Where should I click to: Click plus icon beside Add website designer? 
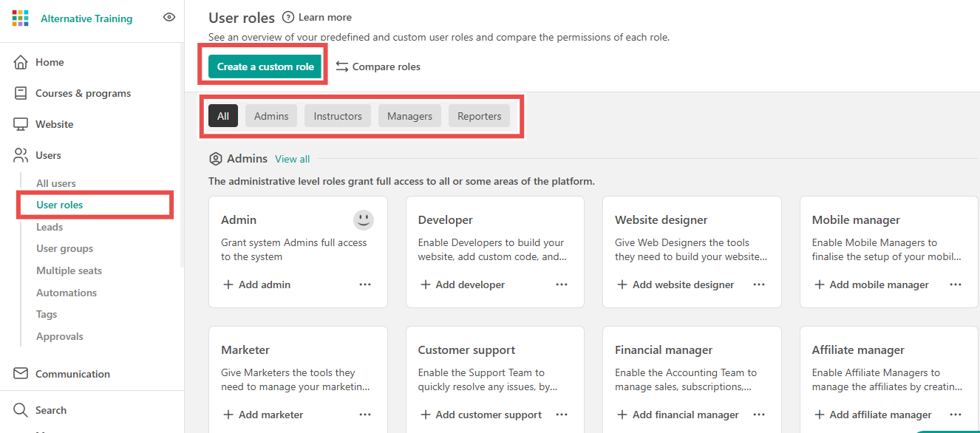pyautogui.click(x=622, y=284)
